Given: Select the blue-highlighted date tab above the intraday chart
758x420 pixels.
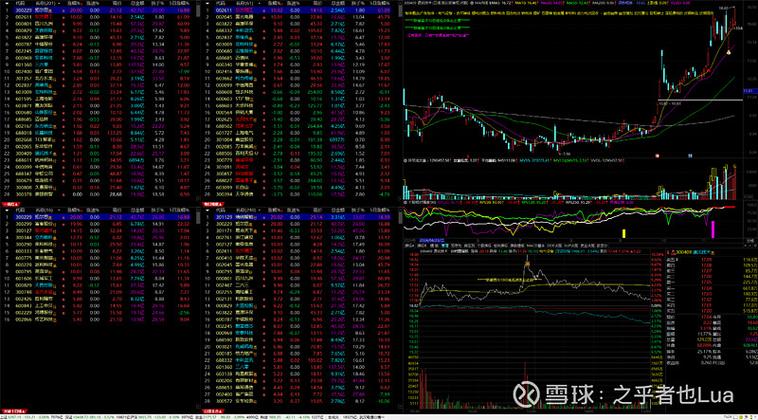Looking at the screenshot, I should (x=432, y=240).
